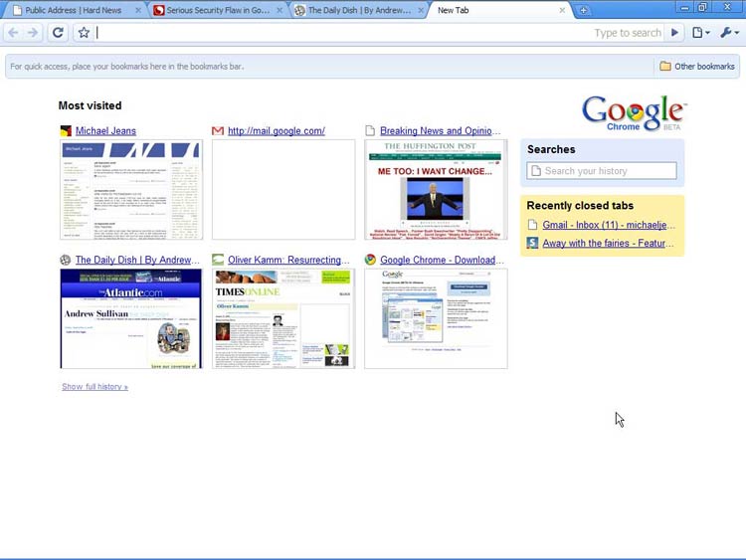
Task: Click the Back navigation arrow
Action: (13, 33)
